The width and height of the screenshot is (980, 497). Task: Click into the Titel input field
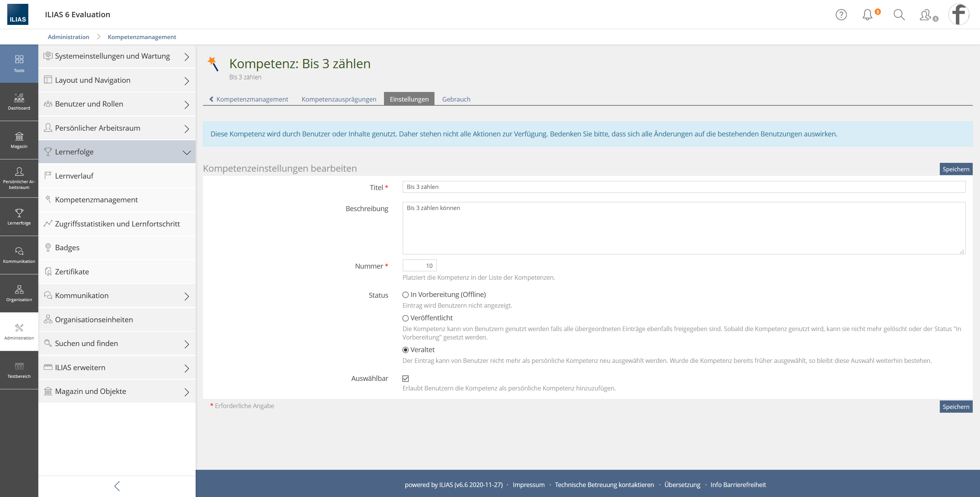(x=684, y=187)
